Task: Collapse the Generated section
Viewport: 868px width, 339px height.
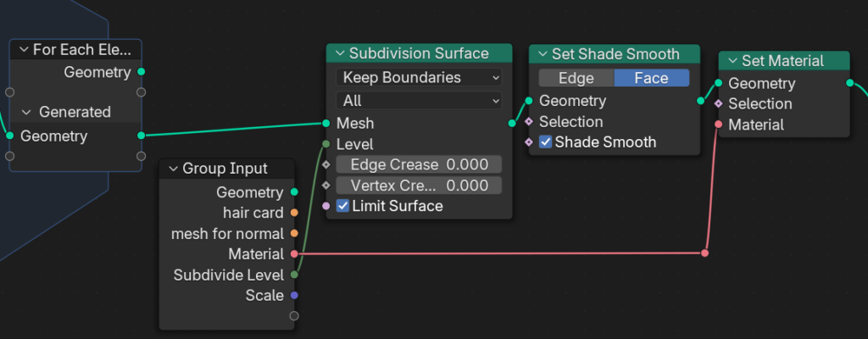Action: tap(26, 112)
